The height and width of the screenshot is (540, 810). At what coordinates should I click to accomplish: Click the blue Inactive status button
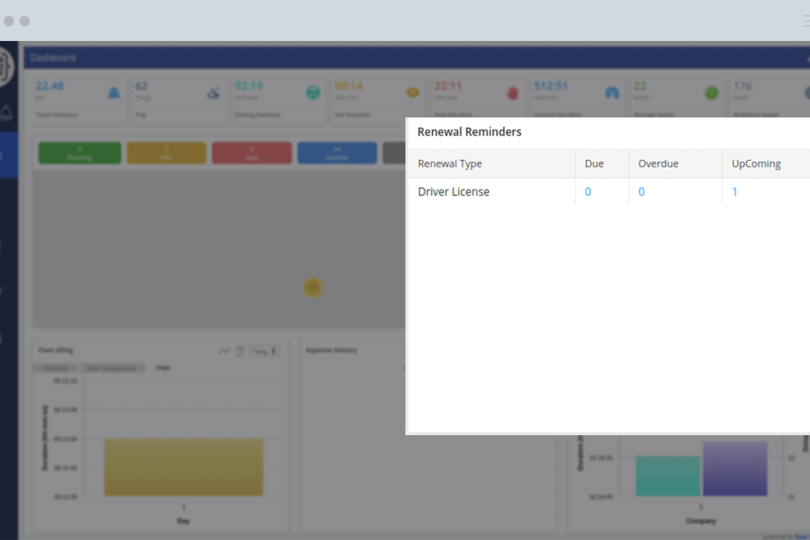tap(337, 153)
